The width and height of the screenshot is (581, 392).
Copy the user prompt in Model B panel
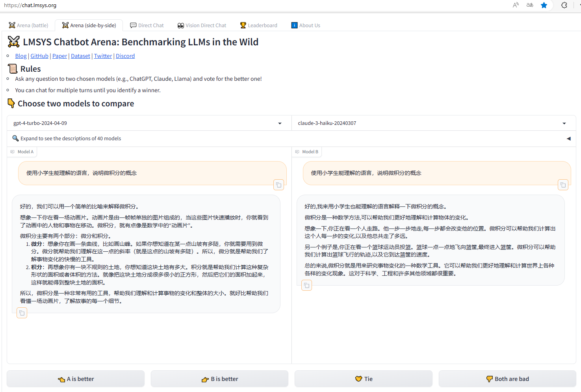563,185
